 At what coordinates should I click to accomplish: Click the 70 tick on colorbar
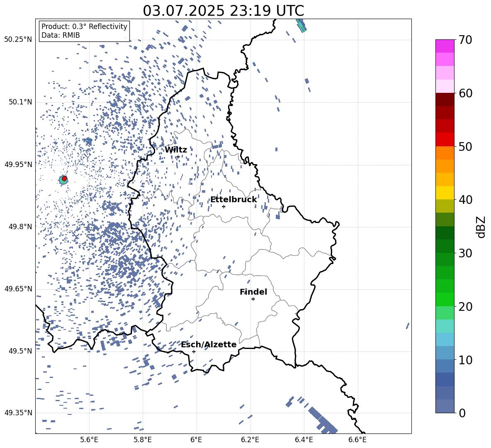(465, 40)
